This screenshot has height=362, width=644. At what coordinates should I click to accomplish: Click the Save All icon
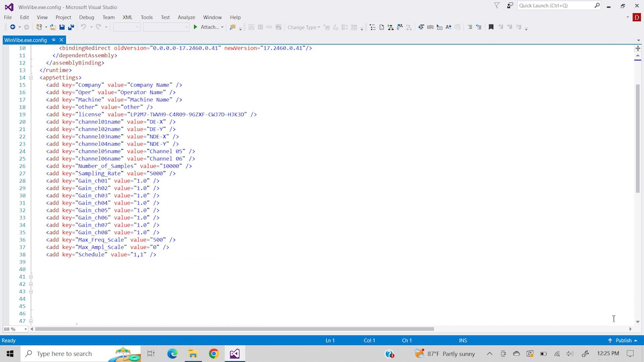pos(71,27)
